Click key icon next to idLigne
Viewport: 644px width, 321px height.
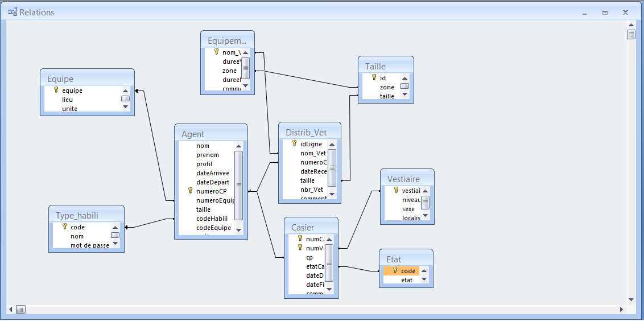(x=295, y=143)
